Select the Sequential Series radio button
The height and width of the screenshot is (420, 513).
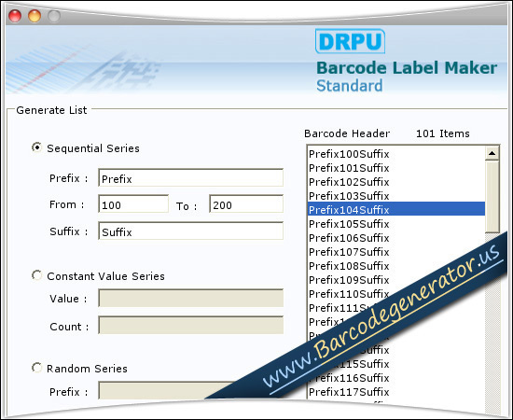37,147
